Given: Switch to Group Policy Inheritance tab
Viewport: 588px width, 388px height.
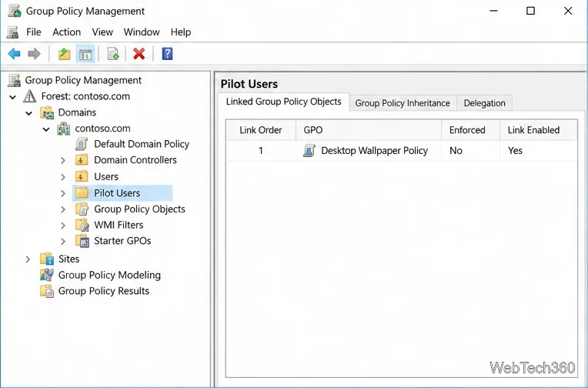Looking at the screenshot, I should 403,103.
